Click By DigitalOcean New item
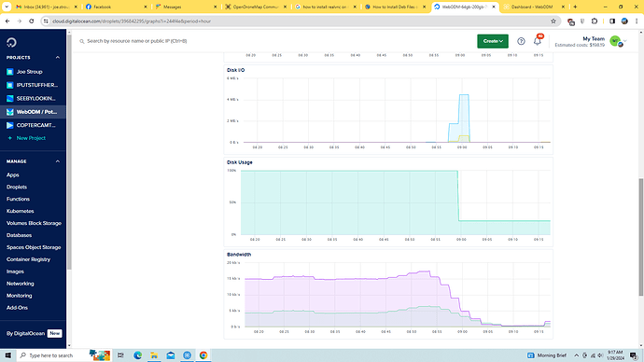 34,333
